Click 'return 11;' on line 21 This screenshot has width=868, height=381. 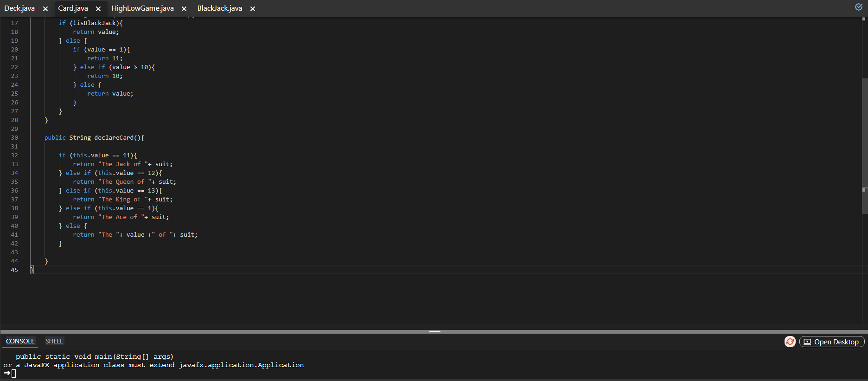pos(105,58)
